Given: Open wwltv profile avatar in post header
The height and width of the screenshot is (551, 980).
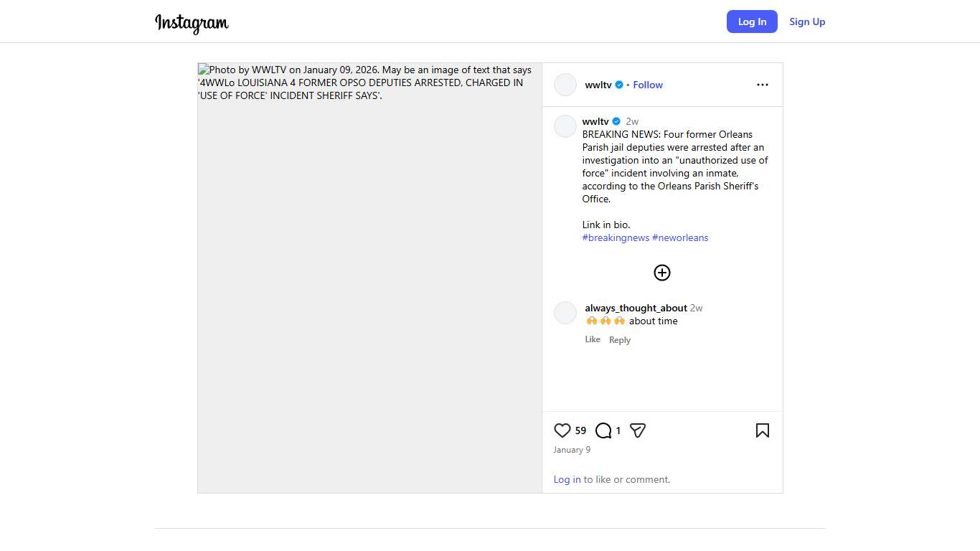Looking at the screenshot, I should [x=565, y=85].
